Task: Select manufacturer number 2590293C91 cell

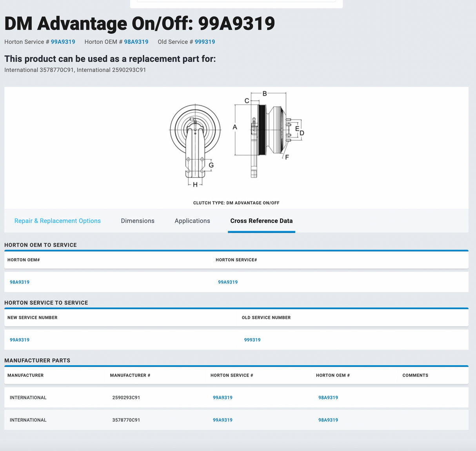Action: click(x=126, y=397)
